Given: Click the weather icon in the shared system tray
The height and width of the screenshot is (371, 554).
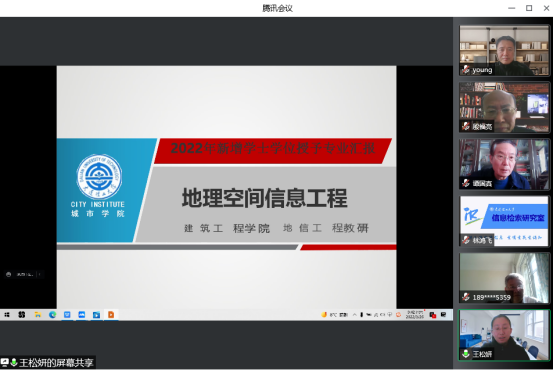Looking at the screenshot, I should tap(324, 314).
